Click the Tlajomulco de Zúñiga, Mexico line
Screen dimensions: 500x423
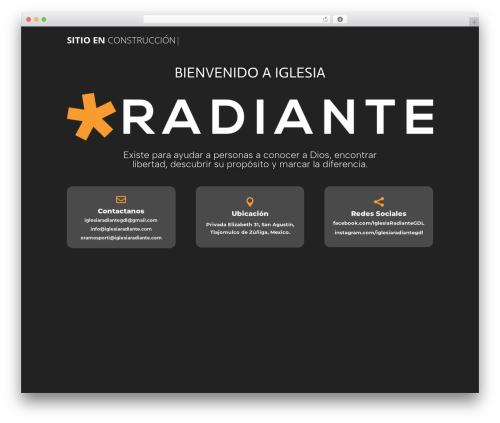[250, 232]
